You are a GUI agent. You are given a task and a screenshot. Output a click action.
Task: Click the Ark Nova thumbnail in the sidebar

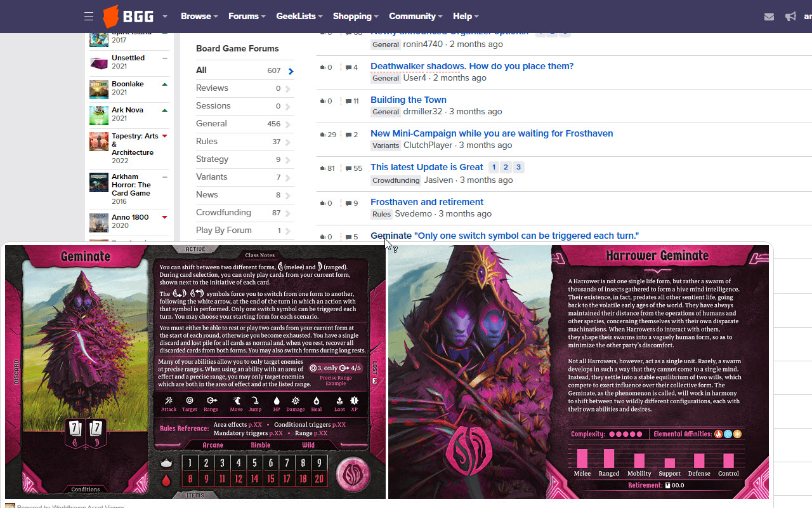[98, 115]
